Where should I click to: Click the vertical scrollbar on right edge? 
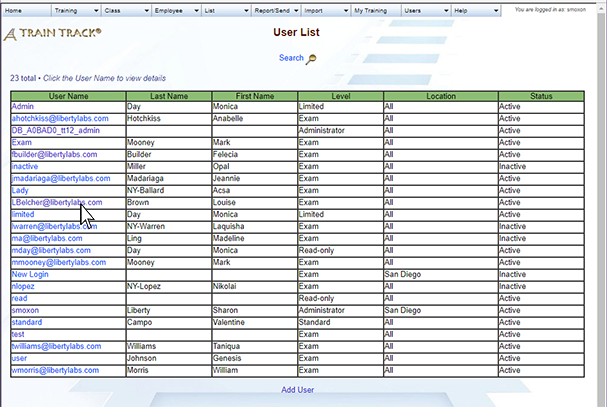pyautogui.click(x=602, y=203)
